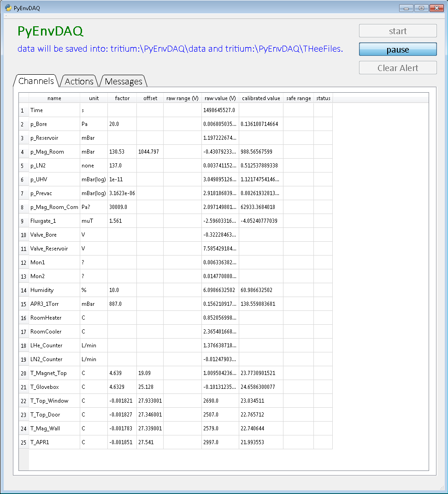Select the Channels tab
The height and width of the screenshot is (494, 448).
click(x=36, y=81)
